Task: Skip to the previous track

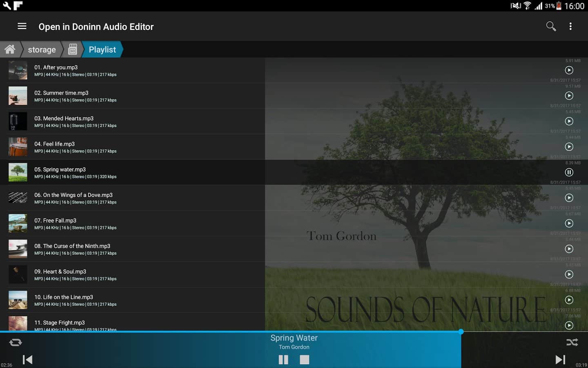Action: 27,359
